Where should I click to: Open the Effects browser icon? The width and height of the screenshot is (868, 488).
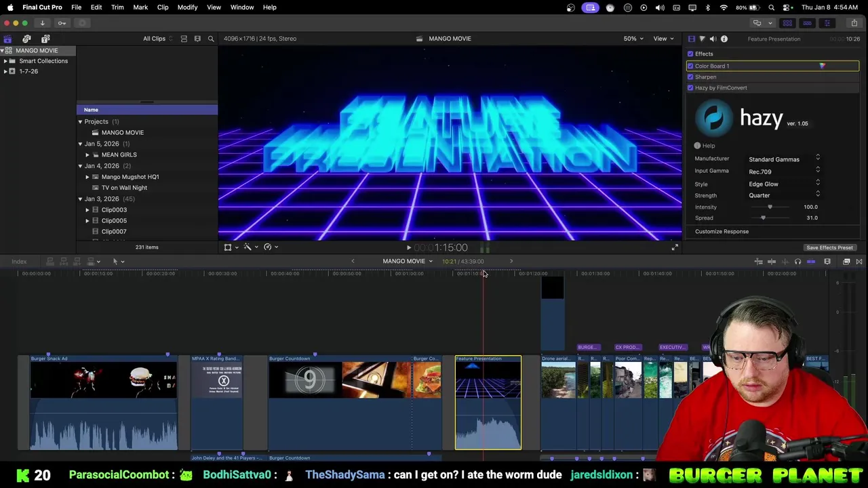click(x=846, y=262)
